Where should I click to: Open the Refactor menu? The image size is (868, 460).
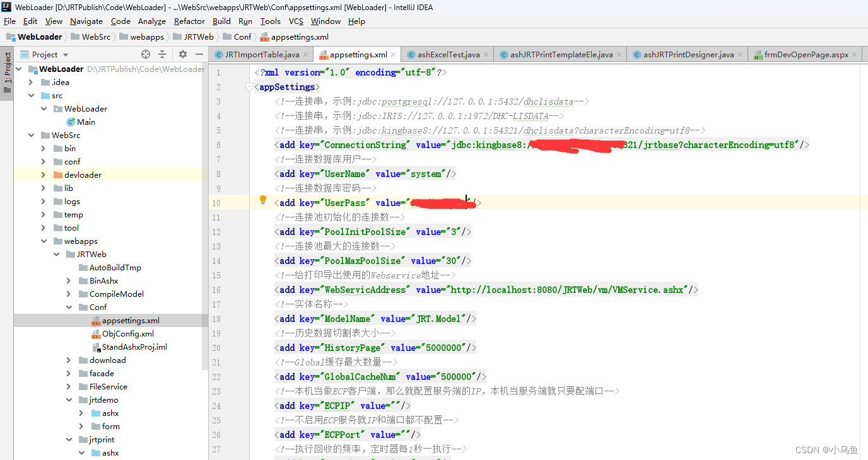pos(189,21)
